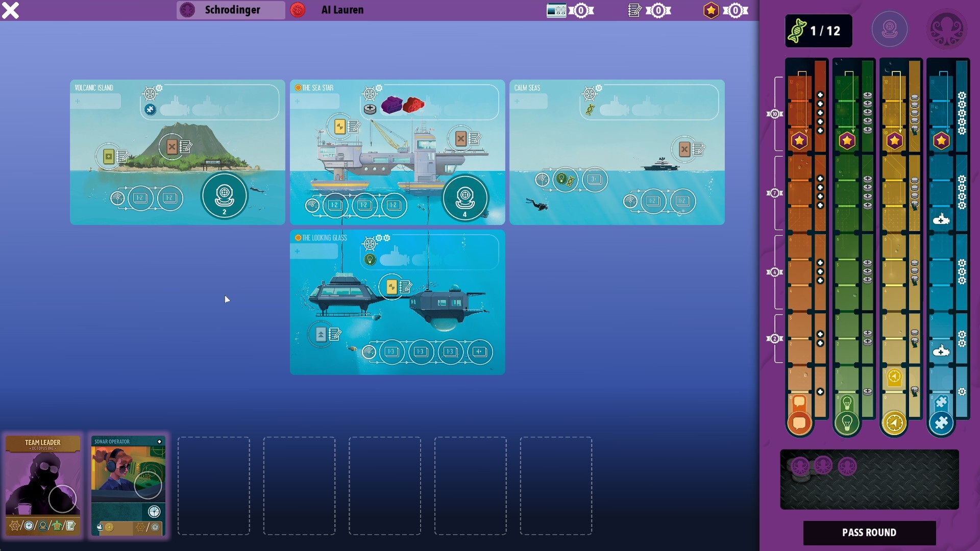Image resolution: width=980 pixels, height=551 pixels.
Task: Click the Pass Round button
Action: (869, 533)
